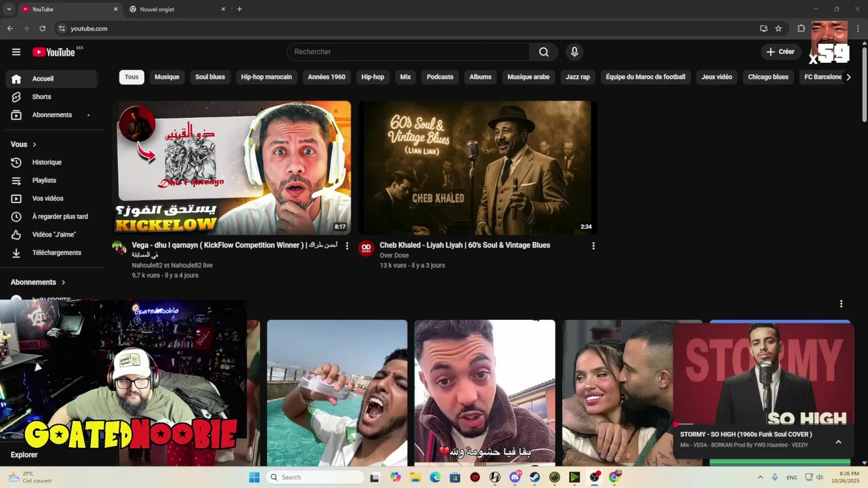The height and width of the screenshot is (488, 868).
Task: Open Steam from the taskbar
Action: click(x=535, y=477)
